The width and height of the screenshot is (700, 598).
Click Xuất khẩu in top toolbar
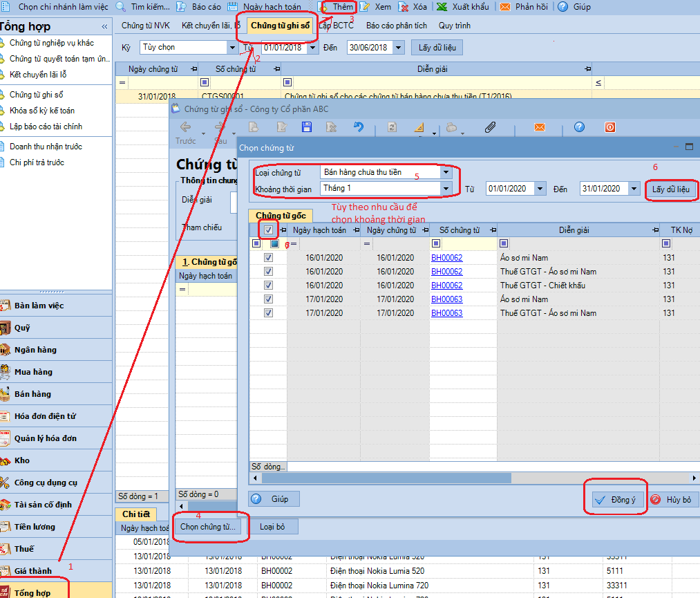463,7
